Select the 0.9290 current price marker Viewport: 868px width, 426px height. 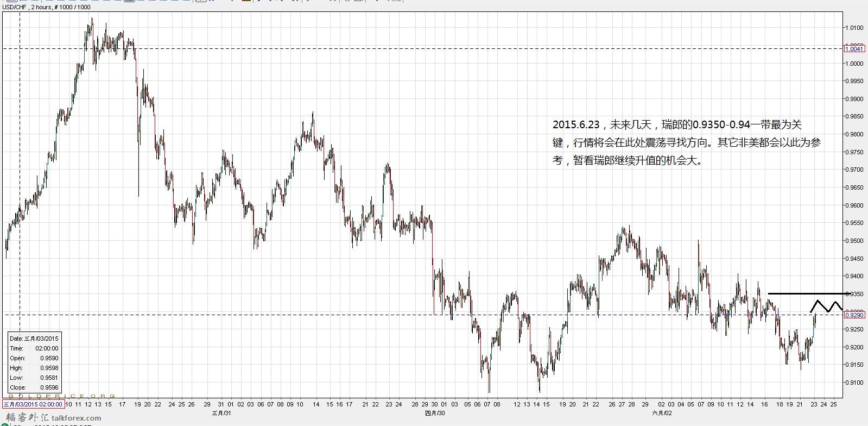coord(854,315)
